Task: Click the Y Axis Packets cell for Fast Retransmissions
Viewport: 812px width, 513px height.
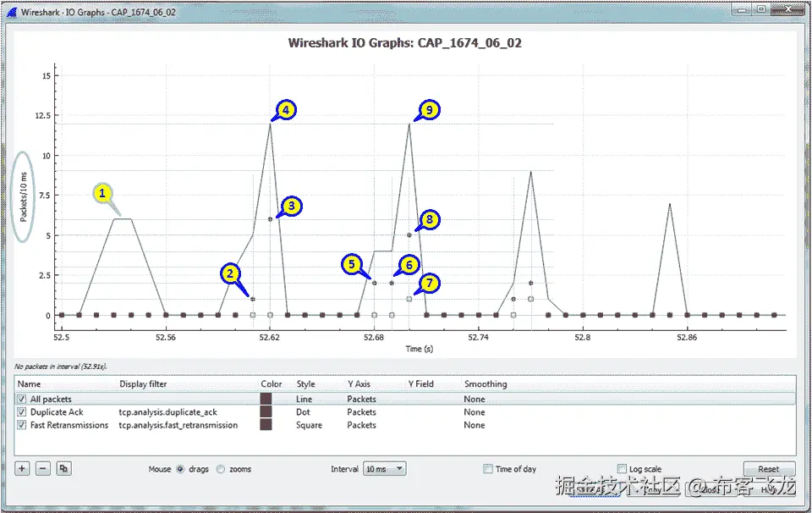Action: (361, 425)
